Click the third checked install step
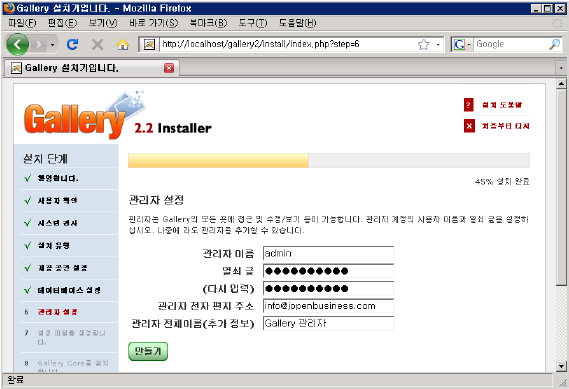 coord(57,223)
